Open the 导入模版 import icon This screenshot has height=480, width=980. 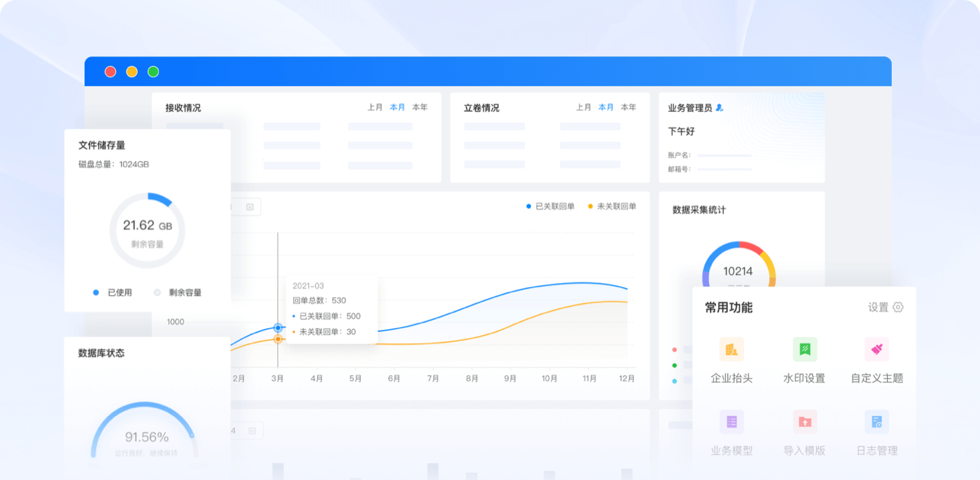pos(805,422)
